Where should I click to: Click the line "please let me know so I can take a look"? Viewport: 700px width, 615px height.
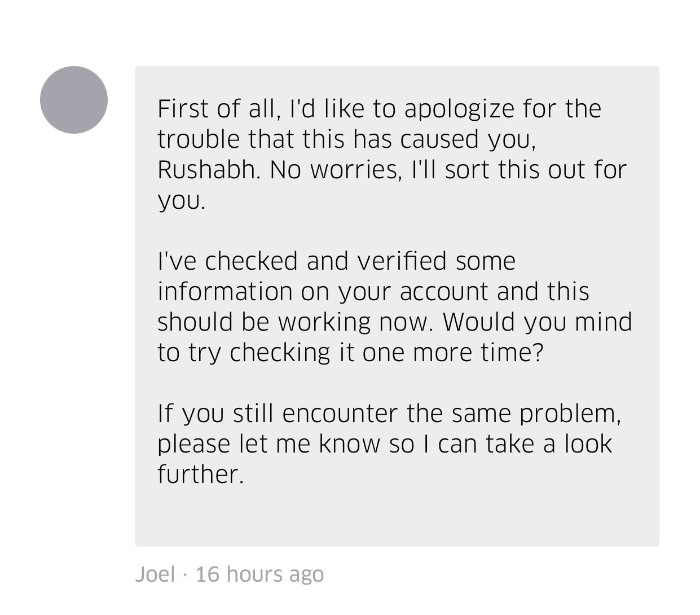point(385,444)
